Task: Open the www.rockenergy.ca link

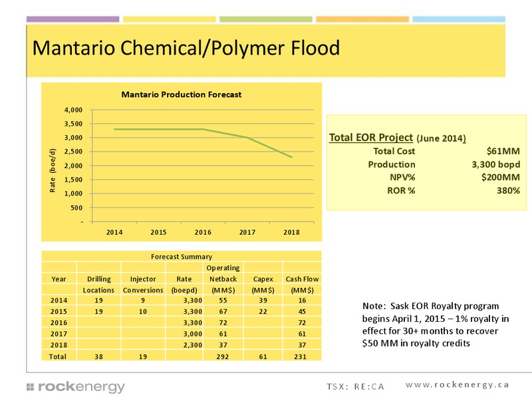Action: point(458,385)
